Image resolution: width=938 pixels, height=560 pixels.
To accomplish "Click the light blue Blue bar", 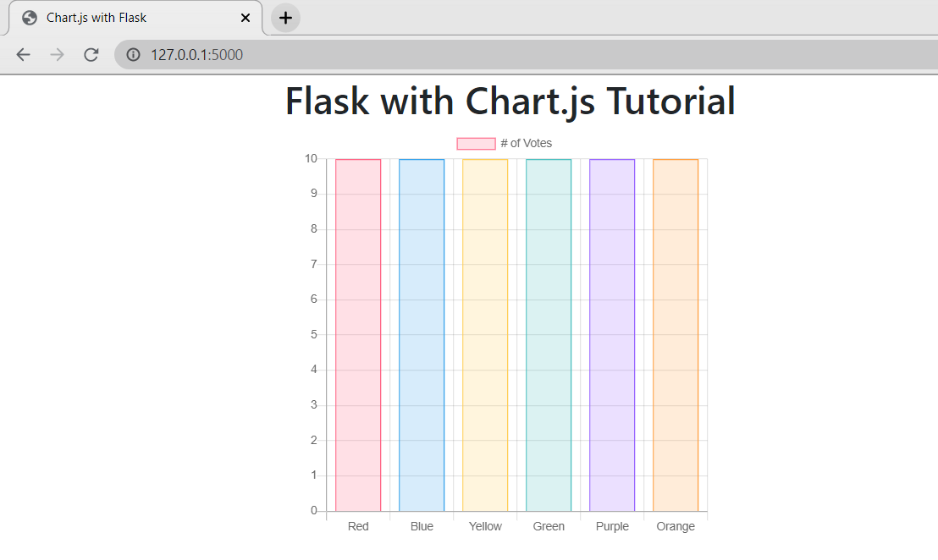I will click(x=422, y=335).
